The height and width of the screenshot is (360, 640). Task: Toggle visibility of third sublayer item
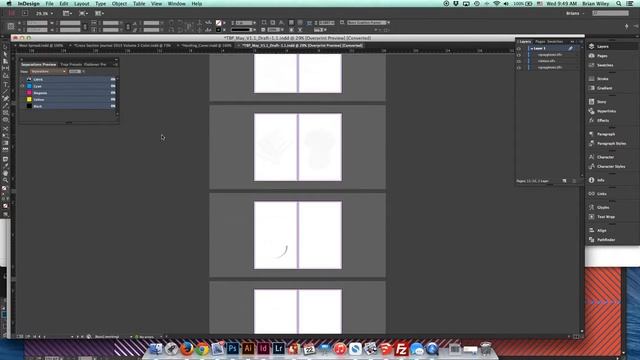519,68
